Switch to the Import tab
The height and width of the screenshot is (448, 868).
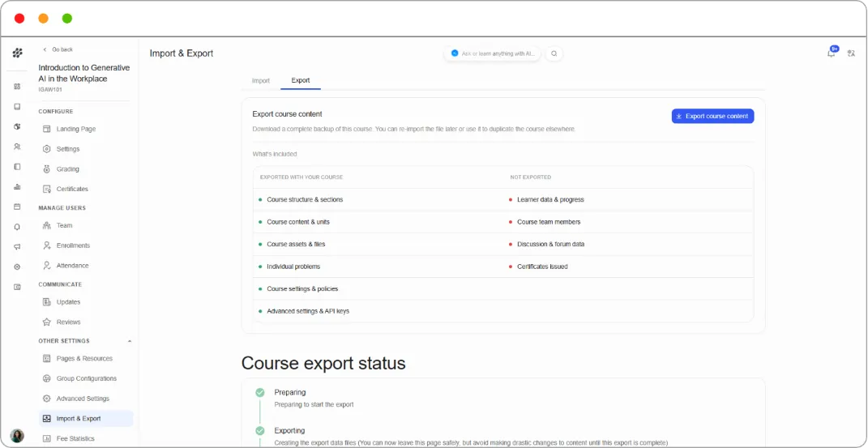[261, 81]
